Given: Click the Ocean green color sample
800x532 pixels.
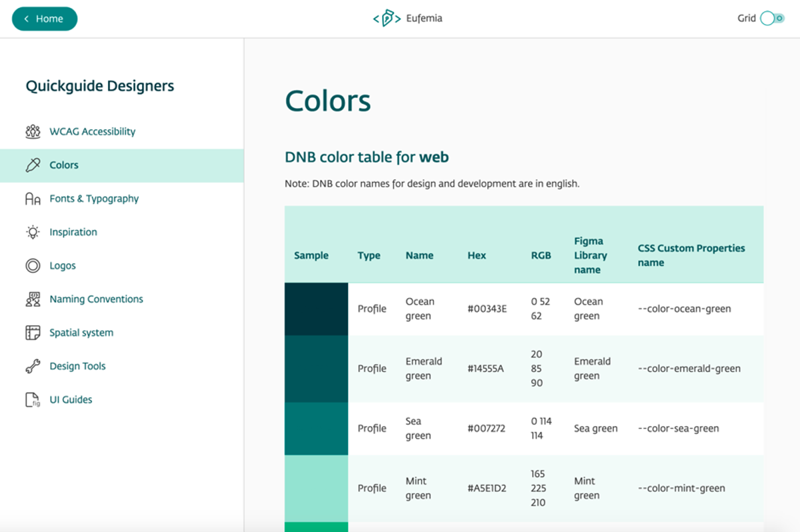Looking at the screenshot, I should (316, 309).
